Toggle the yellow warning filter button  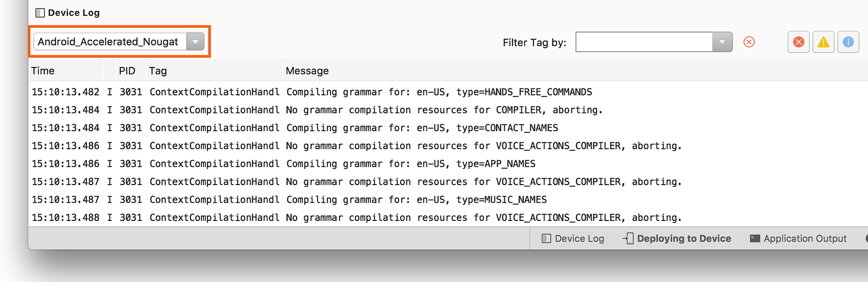pyautogui.click(x=823, y=42)
